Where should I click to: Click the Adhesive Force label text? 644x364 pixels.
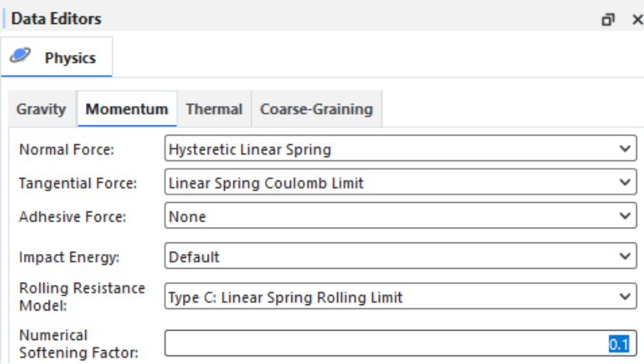coord(73,217)
